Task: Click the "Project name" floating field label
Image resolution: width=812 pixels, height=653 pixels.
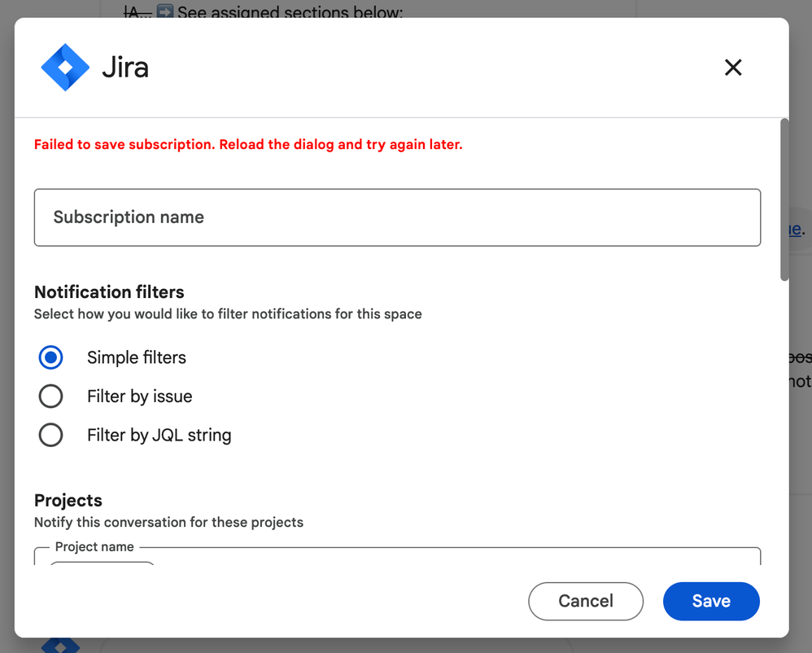Action: 94,547
